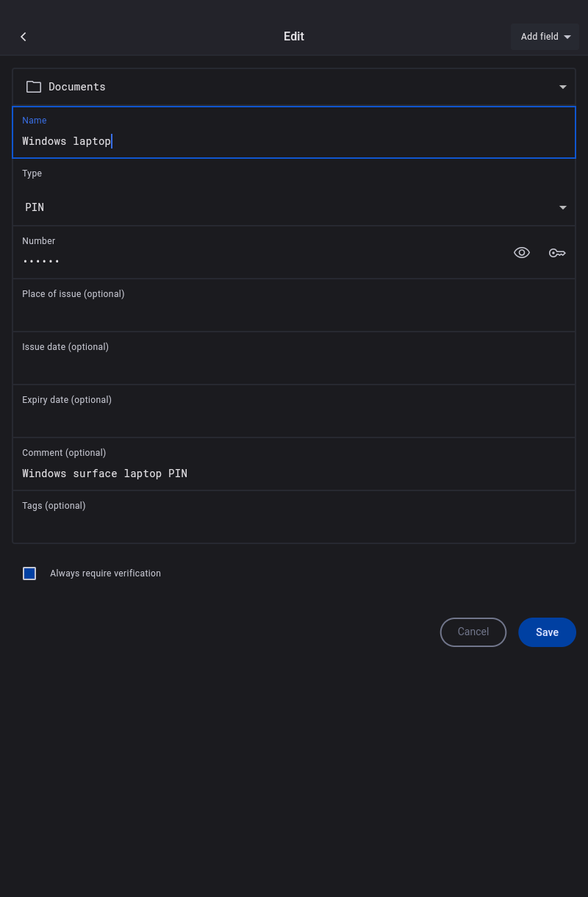Click the Documents folder icon
The width and height of the screenshot is (588, 897).
[x=34, y=87]
